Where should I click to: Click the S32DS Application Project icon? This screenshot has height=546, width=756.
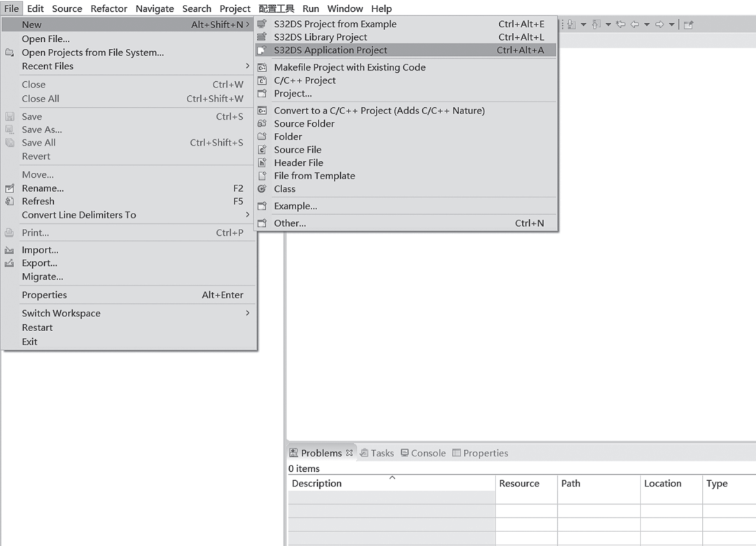pyautogui.click(x=262, y=50)
